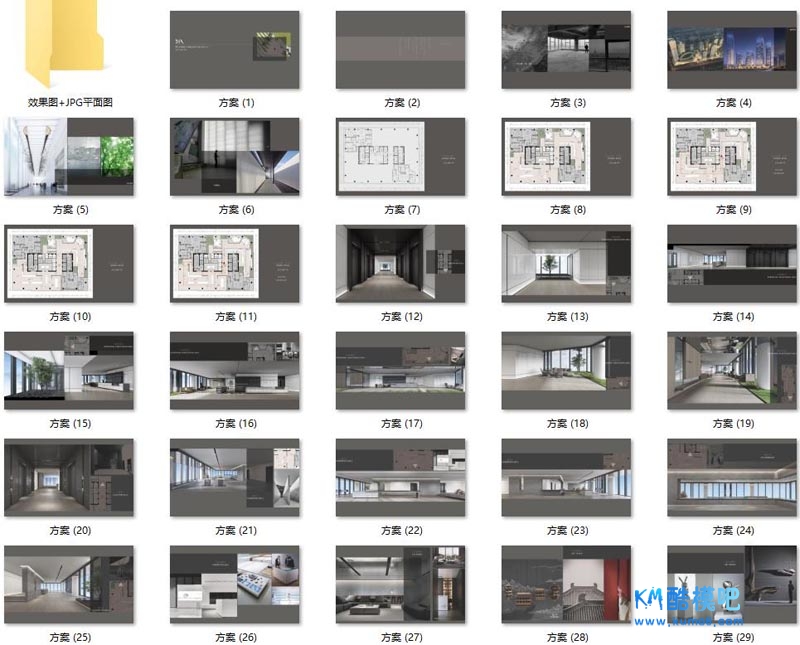Screen dimensions: 800x645
Task: Select the 方案 (12) corridor rendering
Action: click(400, 264)
